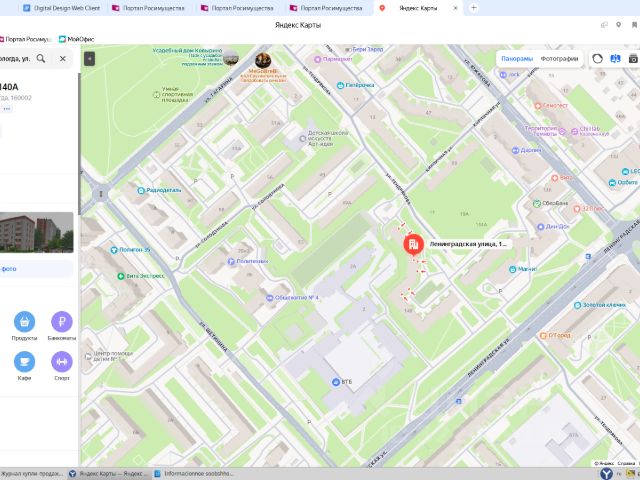Open the Фотографии layer
Viewport: 640px width, 480px height.
click(x=559, y=59)
